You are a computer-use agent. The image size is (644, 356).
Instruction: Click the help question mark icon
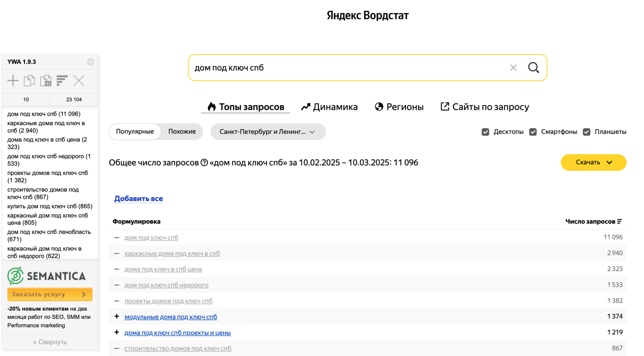[x=204, y=162]
